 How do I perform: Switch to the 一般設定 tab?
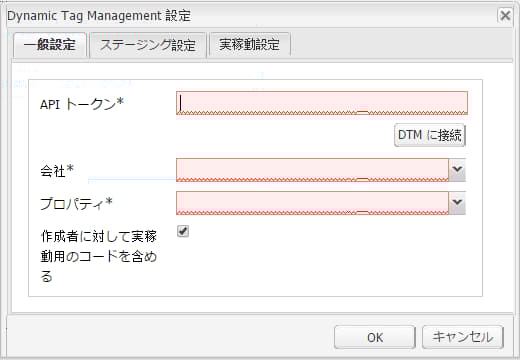click(x=50, y=45)
